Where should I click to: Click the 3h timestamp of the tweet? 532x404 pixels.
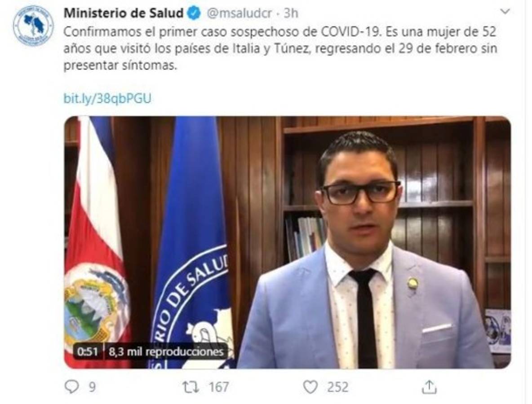click(x=291, y=13)
